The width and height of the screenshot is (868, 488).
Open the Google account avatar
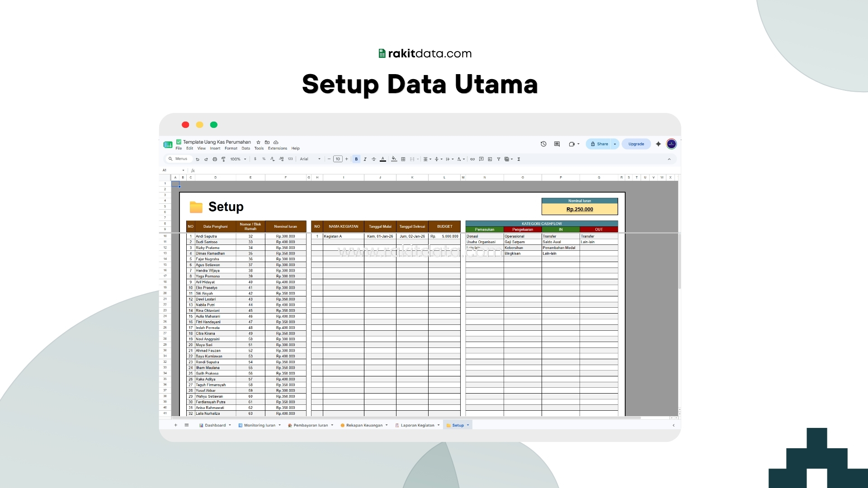[x=671, y=144]
